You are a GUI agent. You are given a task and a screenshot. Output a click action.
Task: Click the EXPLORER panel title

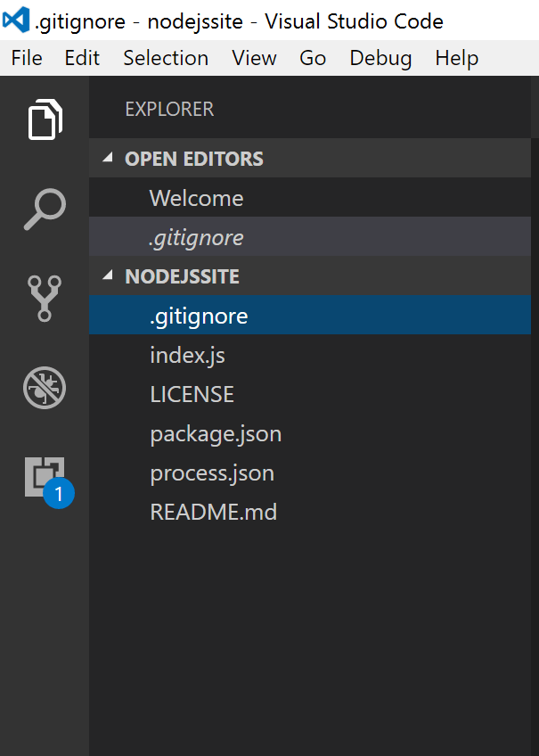coord(169,109)
